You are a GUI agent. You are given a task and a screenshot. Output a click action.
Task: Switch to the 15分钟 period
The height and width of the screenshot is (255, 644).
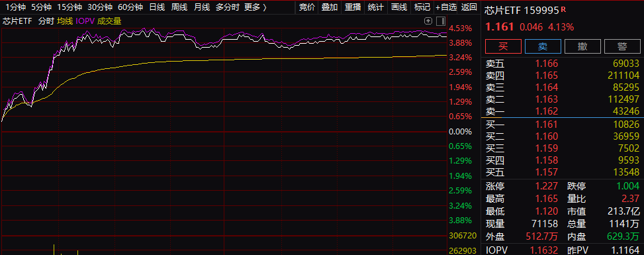point(69,7)
